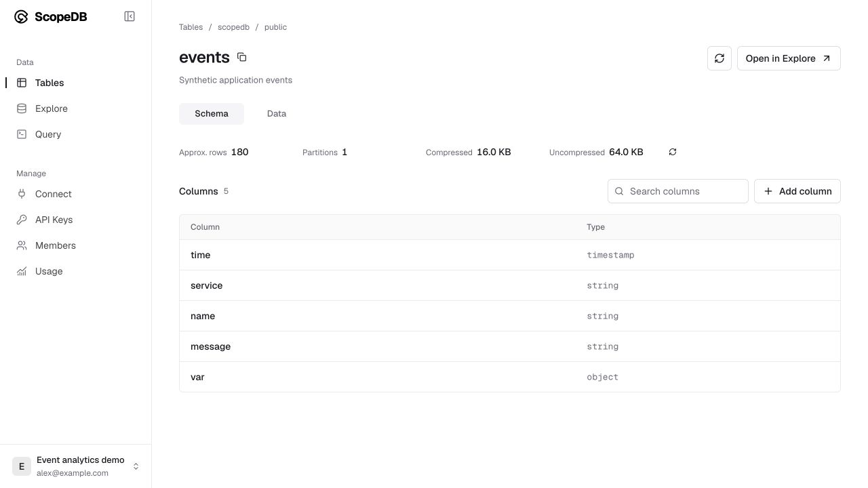Click the Connect plug icon

(22, 194)
